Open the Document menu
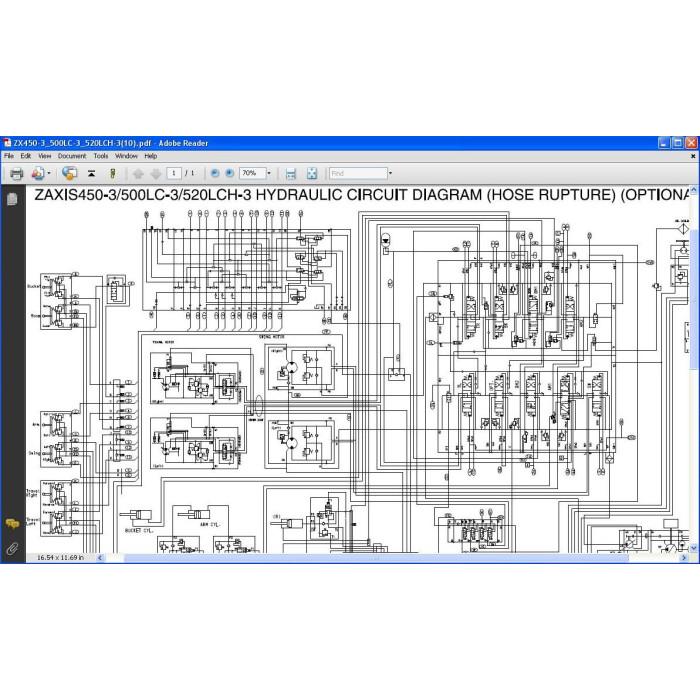700x700 pixels. point(72,156)
